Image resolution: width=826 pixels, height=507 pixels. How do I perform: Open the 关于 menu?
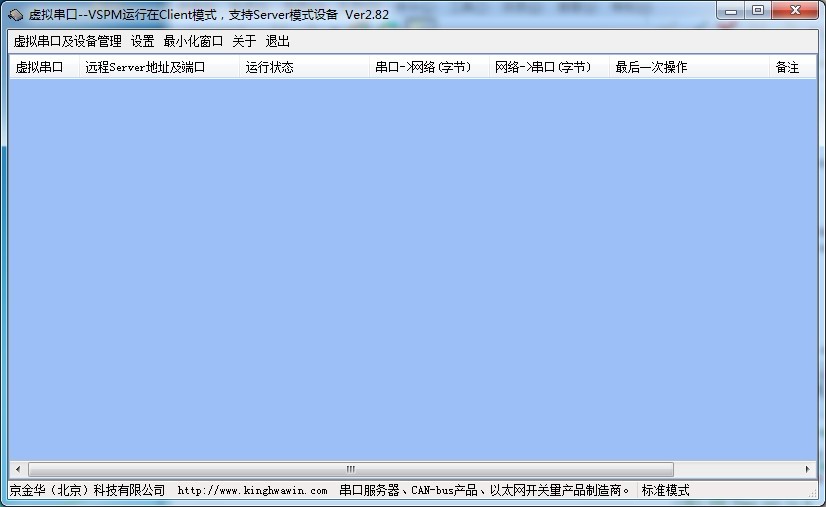click(244, 42)
